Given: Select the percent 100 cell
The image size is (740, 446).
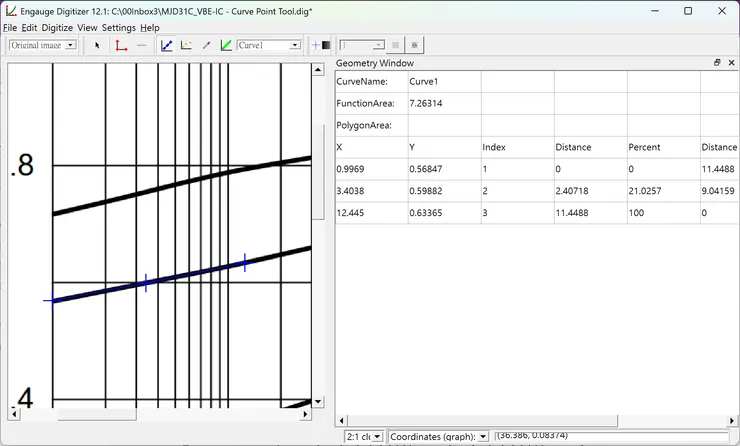Looking at the screenshot, I should tap(664, 213).
